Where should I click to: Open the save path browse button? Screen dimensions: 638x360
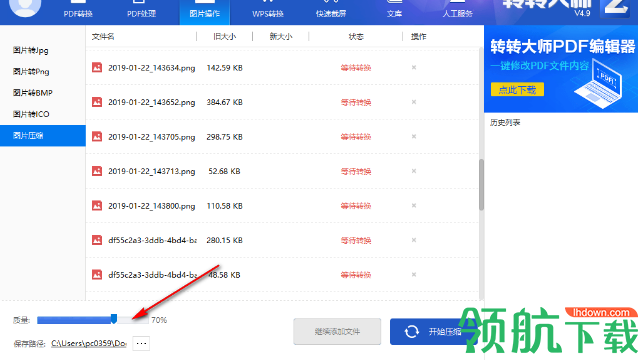(141, 343)
